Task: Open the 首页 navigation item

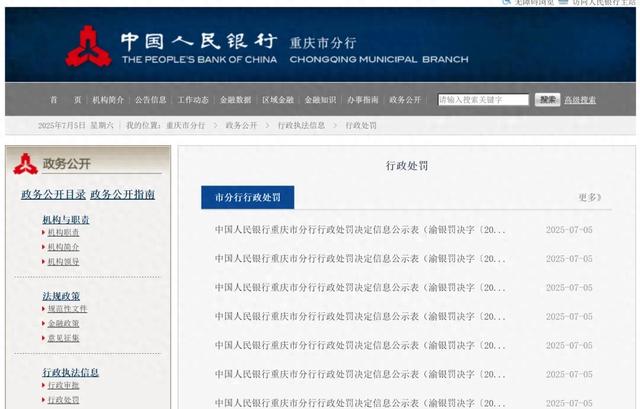Action: (x=65, y=100)
